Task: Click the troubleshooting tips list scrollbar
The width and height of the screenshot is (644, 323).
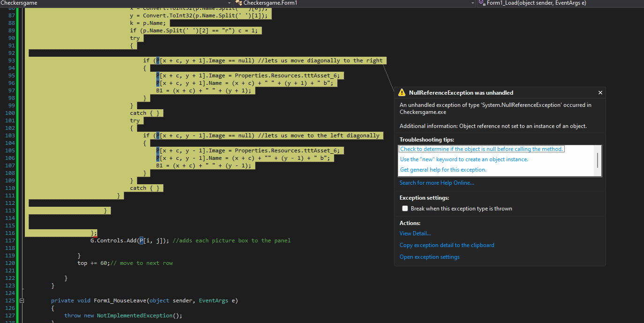Action: (598, 160)
